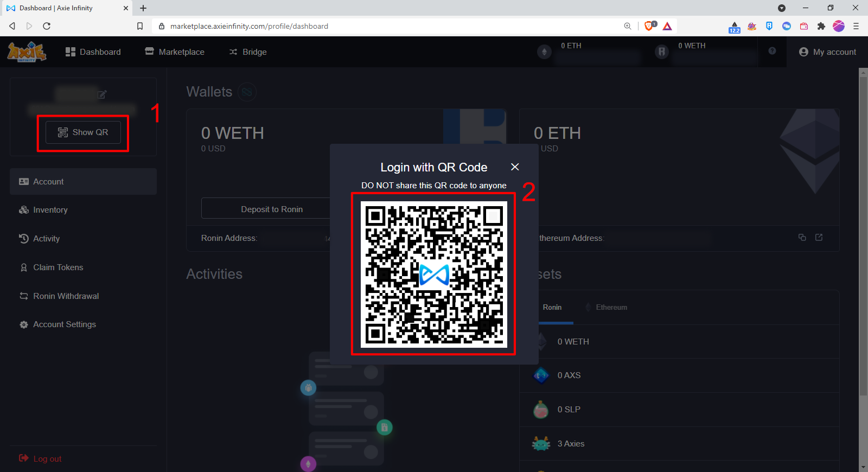Open the Dashboard nav item

pyautogui.click(x=93, y=52)
